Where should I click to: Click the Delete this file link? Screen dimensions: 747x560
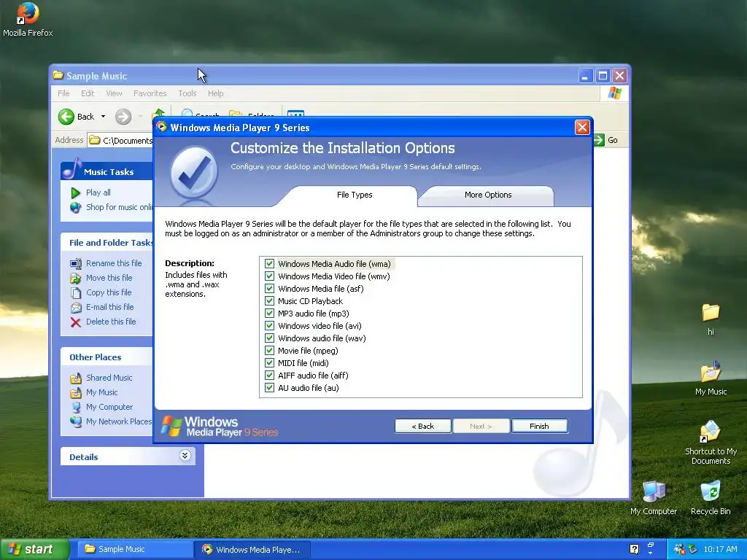click(111, 322)
